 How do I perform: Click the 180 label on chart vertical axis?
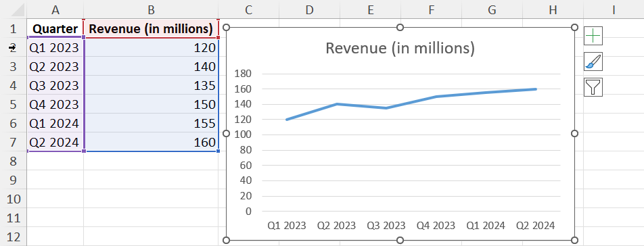pyautogui.click(x=243, y=74)
